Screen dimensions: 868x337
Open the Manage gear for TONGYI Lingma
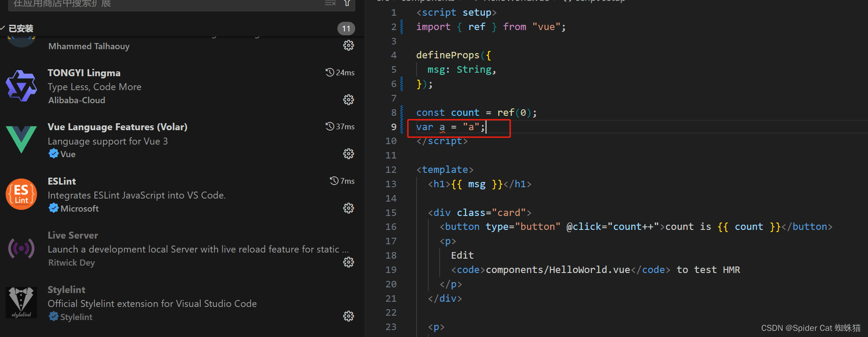coord(349,100)
